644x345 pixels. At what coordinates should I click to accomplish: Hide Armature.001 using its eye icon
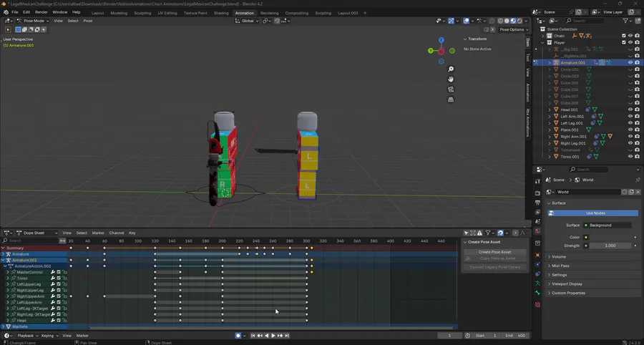click(x=630, y=62)
